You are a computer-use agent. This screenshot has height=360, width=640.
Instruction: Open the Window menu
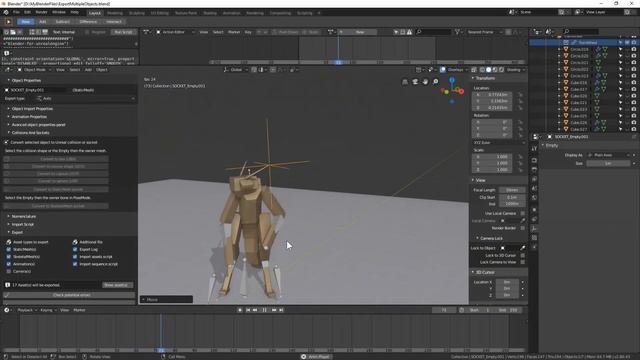coord(59,12)
